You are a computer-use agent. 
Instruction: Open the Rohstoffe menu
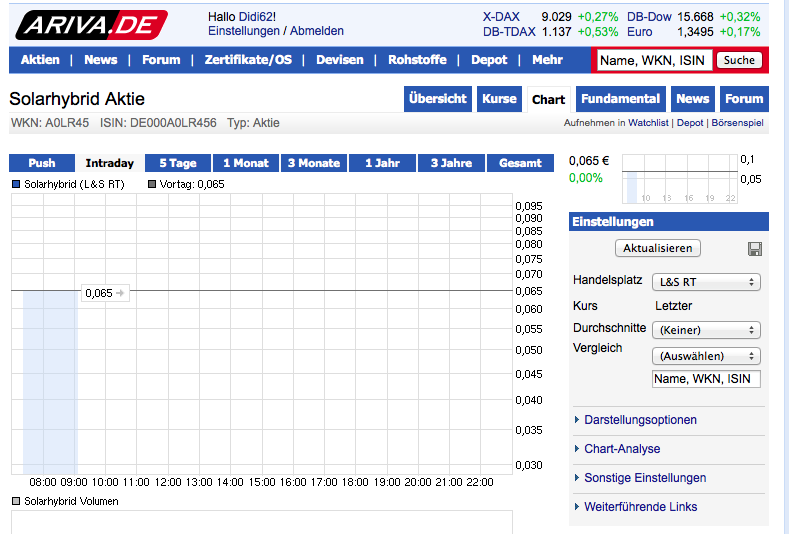tap(417, 60)
